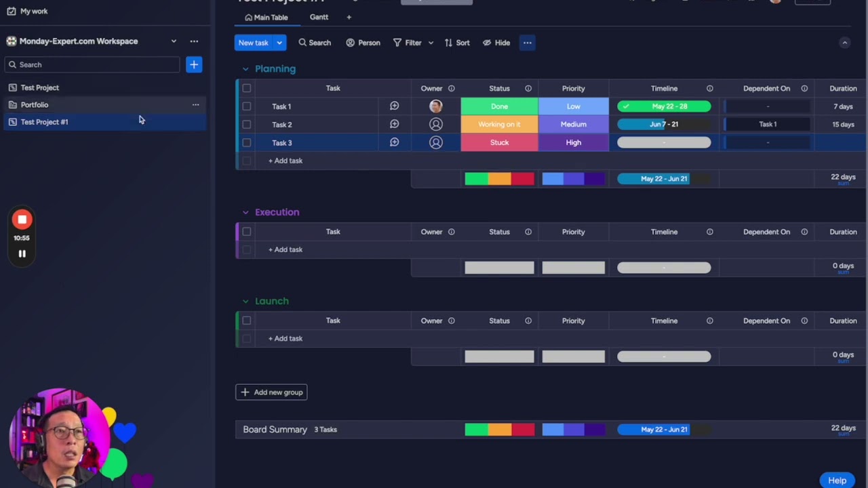Add task in Launch group
868x488 pixels.
coord(285,338)
